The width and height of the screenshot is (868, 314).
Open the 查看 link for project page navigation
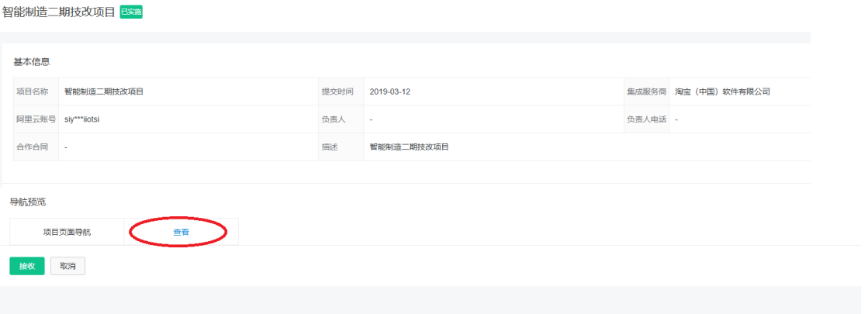(x=181, y=232)
